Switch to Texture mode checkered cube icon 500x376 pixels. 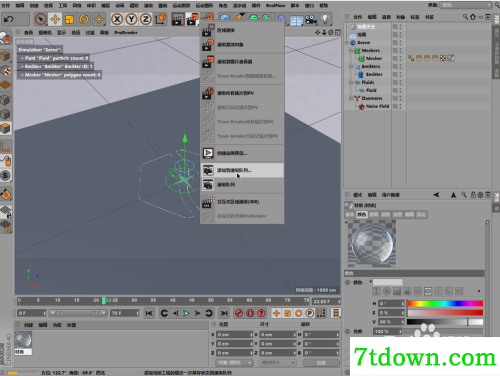point(6,70)
